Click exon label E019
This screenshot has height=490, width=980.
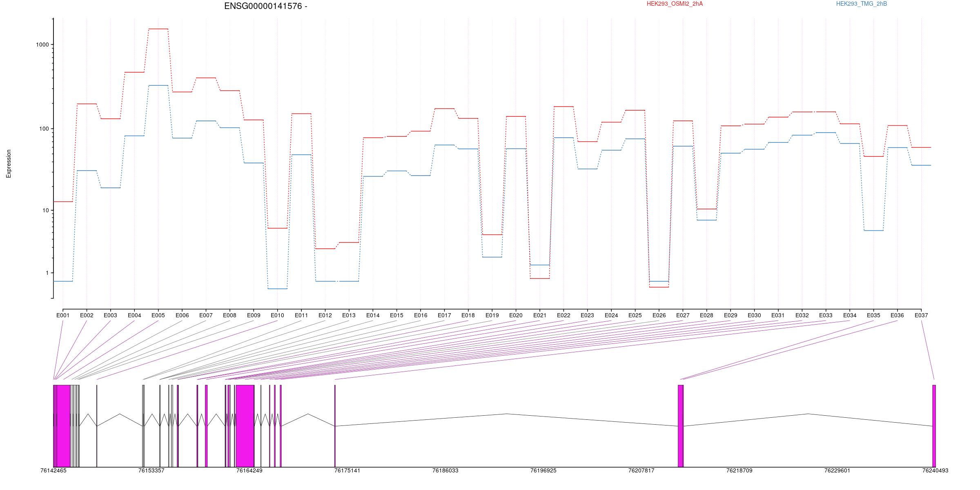click(x=492, y=316)
